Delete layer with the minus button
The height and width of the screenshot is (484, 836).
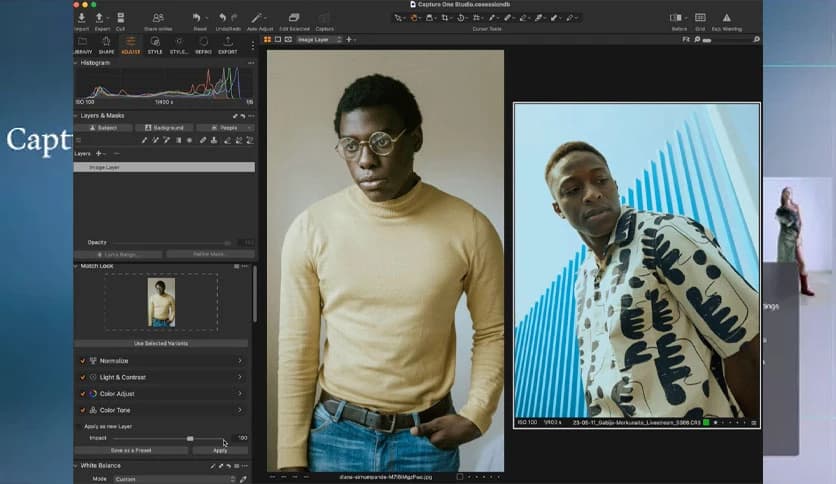(116, 154)
